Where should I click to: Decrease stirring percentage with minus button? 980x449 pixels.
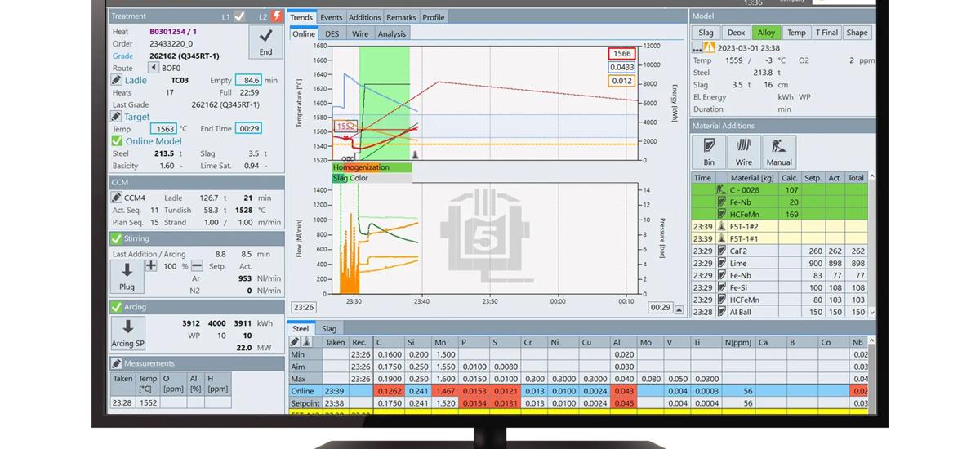(x=197, y=266)
